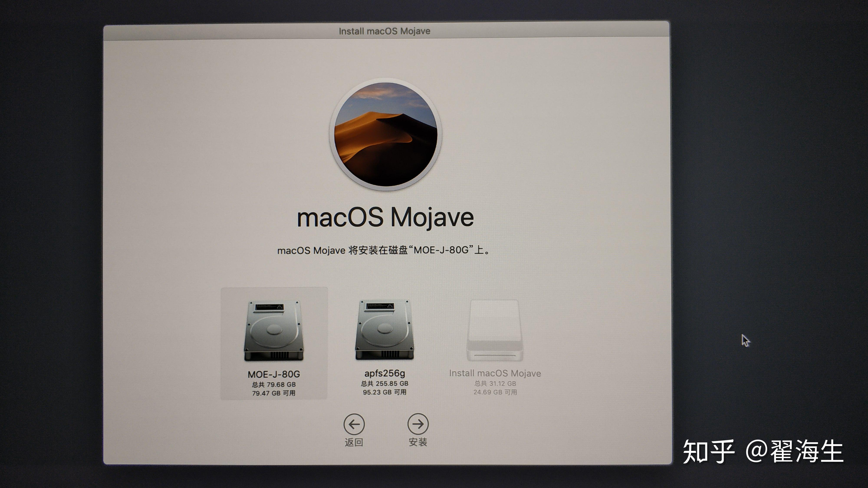This screenshot has width=868, height=488.
Task: Click the 总共 255.85 GB capacity text
Action: 385,383
